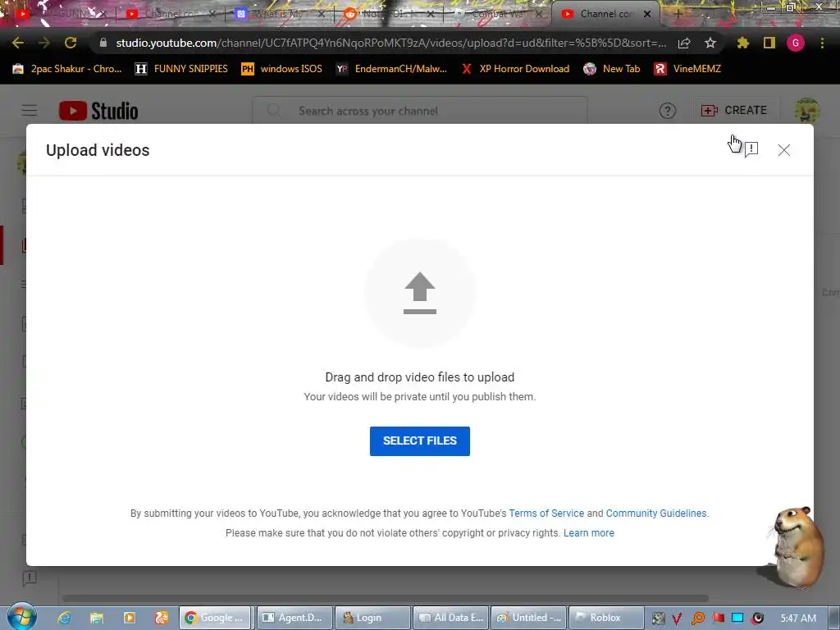This screenshot has width=840, height=630.
Task: Open the Chrome extensions puzzle icon
Action: pyautogui.click(x=743, y=43)
